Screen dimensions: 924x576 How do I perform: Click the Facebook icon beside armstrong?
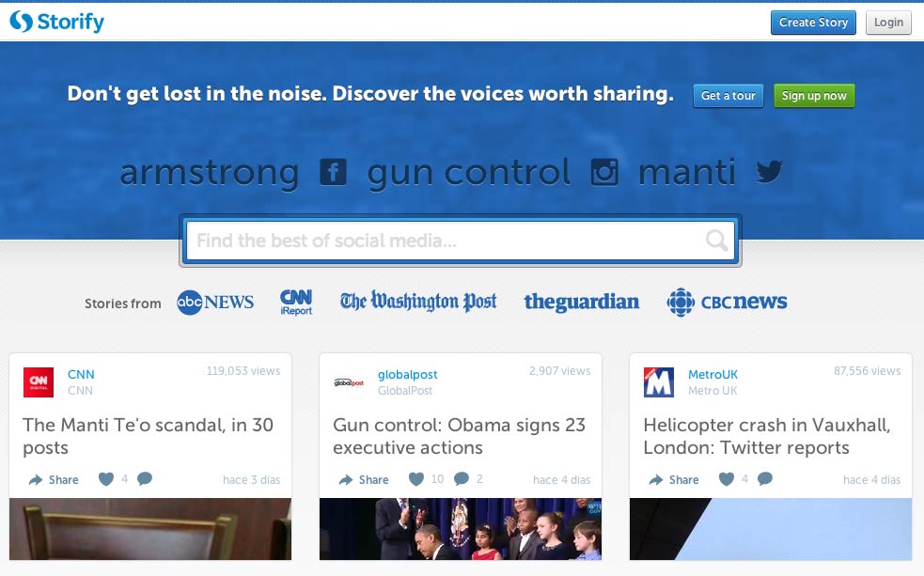point(333,172)
